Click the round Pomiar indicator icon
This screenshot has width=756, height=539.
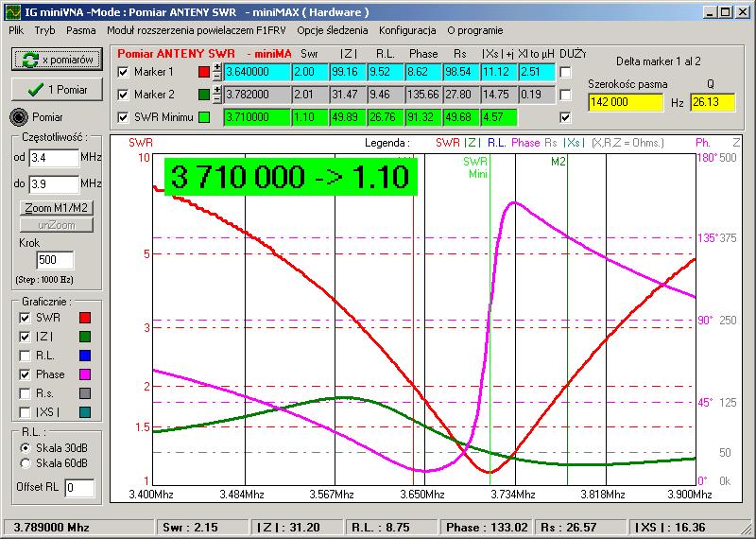click(x=19, y=117)
